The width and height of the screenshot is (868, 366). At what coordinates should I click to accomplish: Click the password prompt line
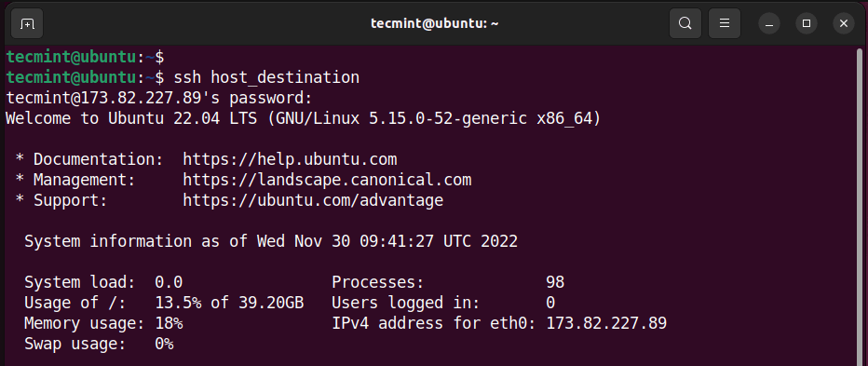pos(159,98)
